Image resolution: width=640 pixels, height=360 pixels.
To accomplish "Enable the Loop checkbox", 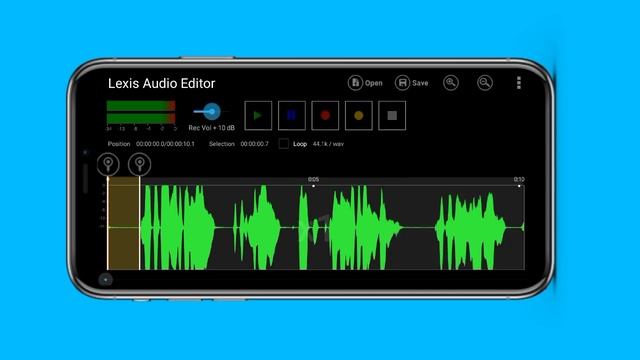I will [x=284, y=144].
